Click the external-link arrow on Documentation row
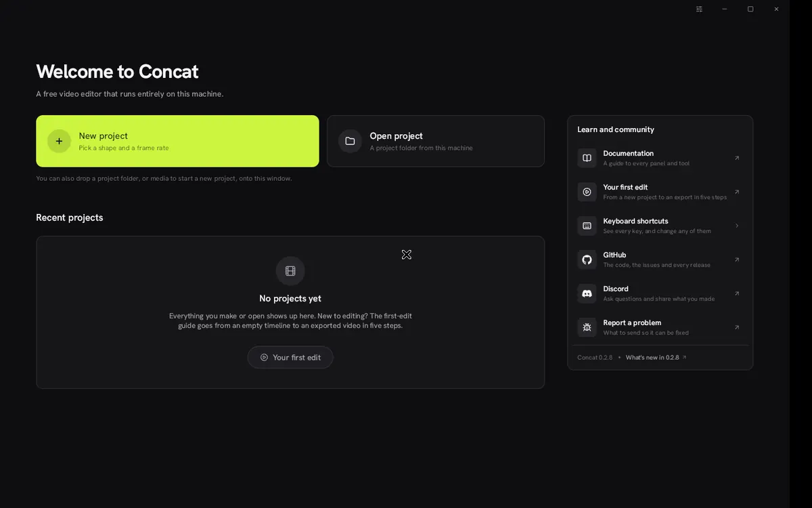 (x=737, y=158)
